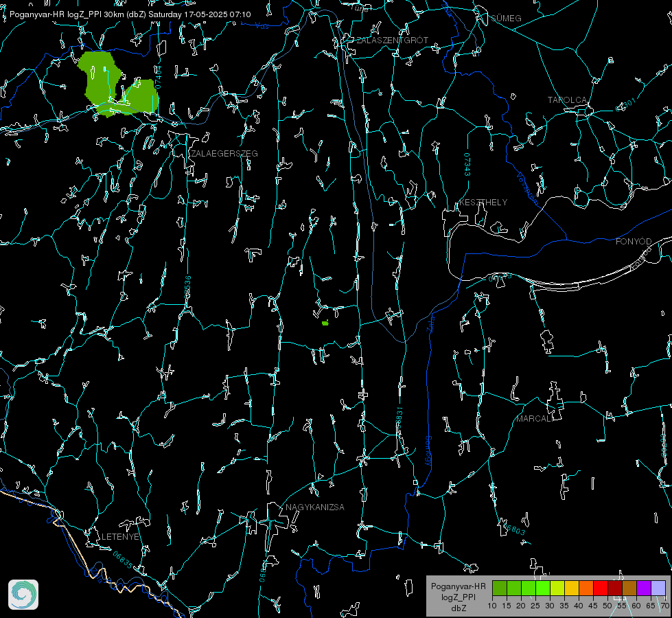This screenshot has width=672, height=618.
Task: Click the TAPOLCA town label
Action: 568,100
